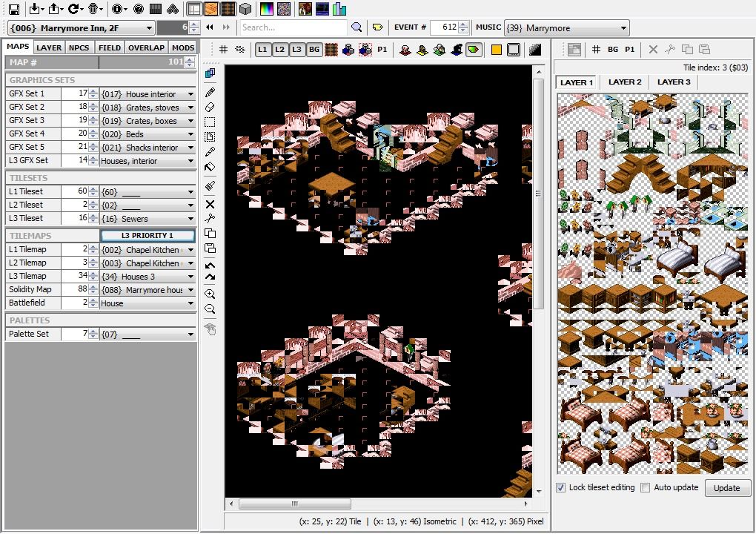Screen dimensions: 756x534
Task: Switch to the NPCS tab
Action: coord(79,47)
